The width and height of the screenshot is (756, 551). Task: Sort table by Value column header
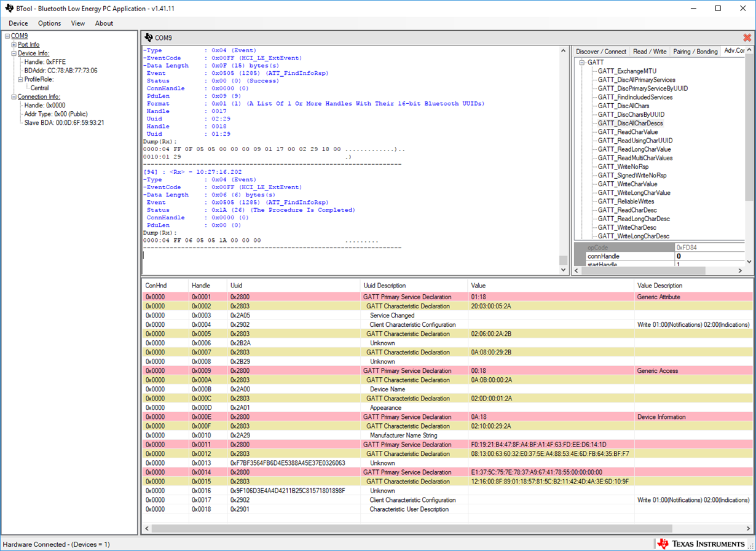click(x=551, y=286)
